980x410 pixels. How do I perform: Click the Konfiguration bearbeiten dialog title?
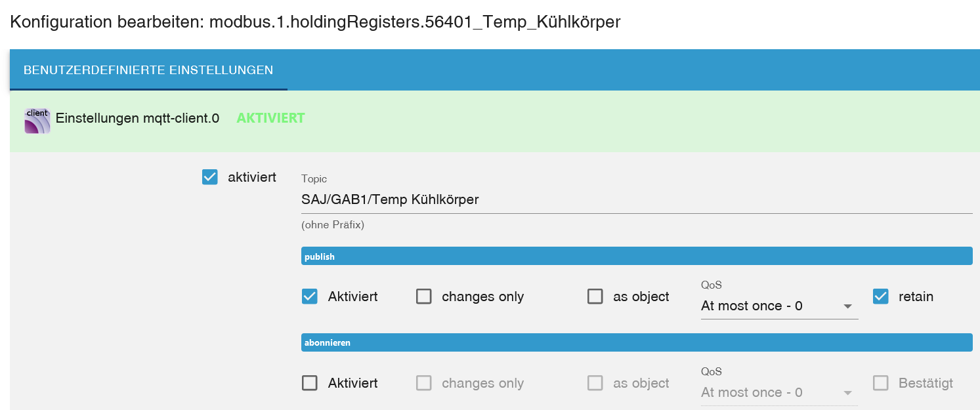coord(315,22)
